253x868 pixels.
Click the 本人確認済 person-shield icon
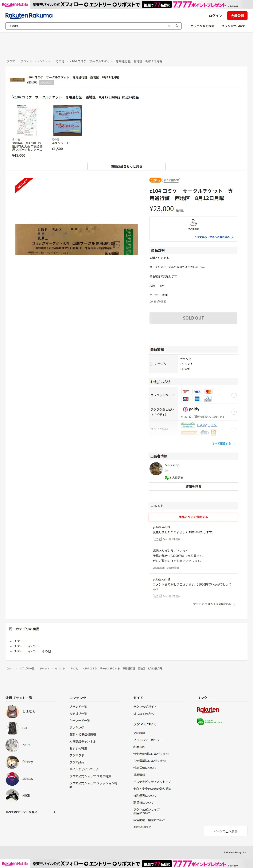click(193, 222)
